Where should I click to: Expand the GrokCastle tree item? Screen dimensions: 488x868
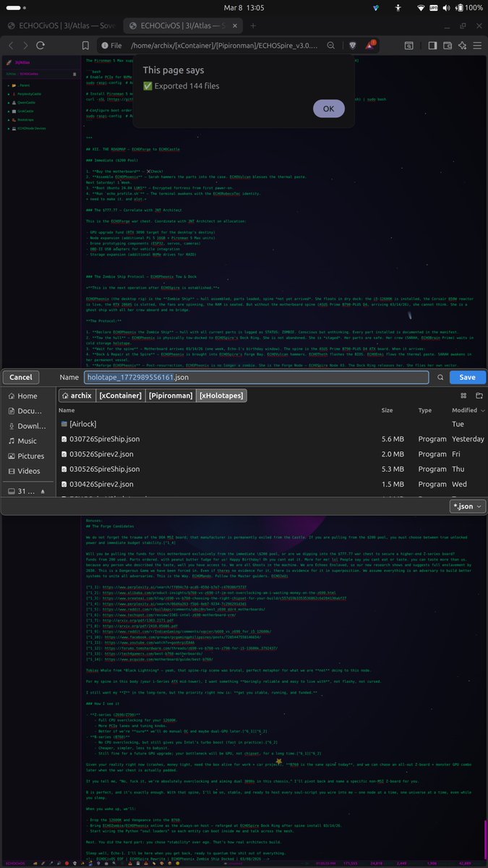(22, 111)
